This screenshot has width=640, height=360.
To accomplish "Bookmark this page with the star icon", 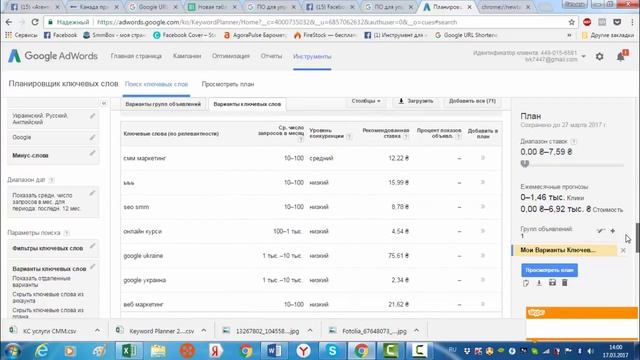I will 571,22.
